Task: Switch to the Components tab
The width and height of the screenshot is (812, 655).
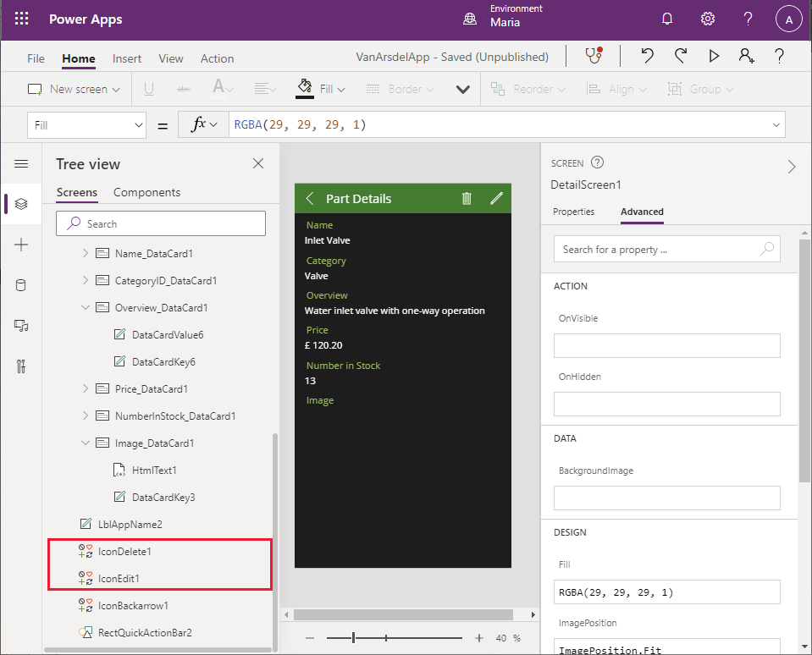Action: (x=146, y=192)
